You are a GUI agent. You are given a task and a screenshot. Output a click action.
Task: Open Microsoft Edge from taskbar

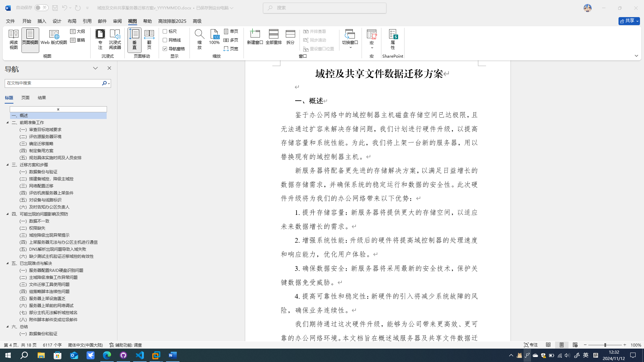pos(107,355)
